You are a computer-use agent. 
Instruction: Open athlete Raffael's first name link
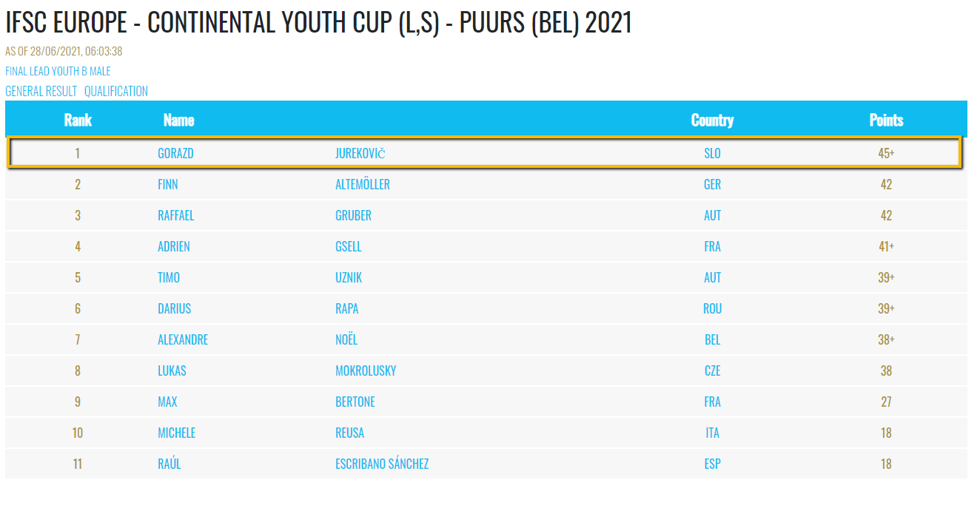[x=175, y=215]
